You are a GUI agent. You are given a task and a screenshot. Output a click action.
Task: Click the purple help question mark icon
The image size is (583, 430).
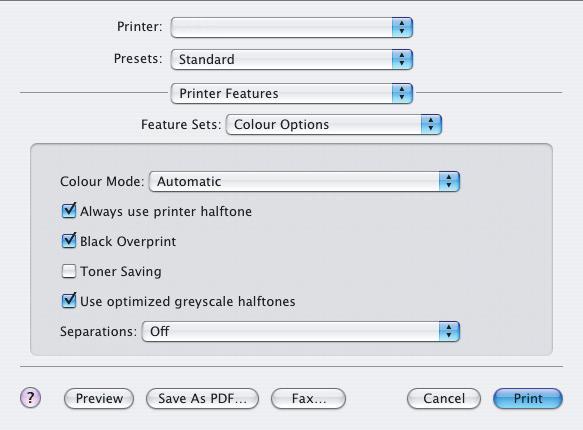[30, 398]
